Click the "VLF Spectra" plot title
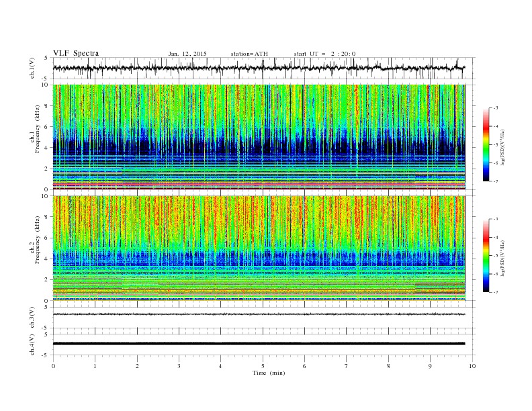The height and width of the screenshot is (411, 532). tap(76, 53)
